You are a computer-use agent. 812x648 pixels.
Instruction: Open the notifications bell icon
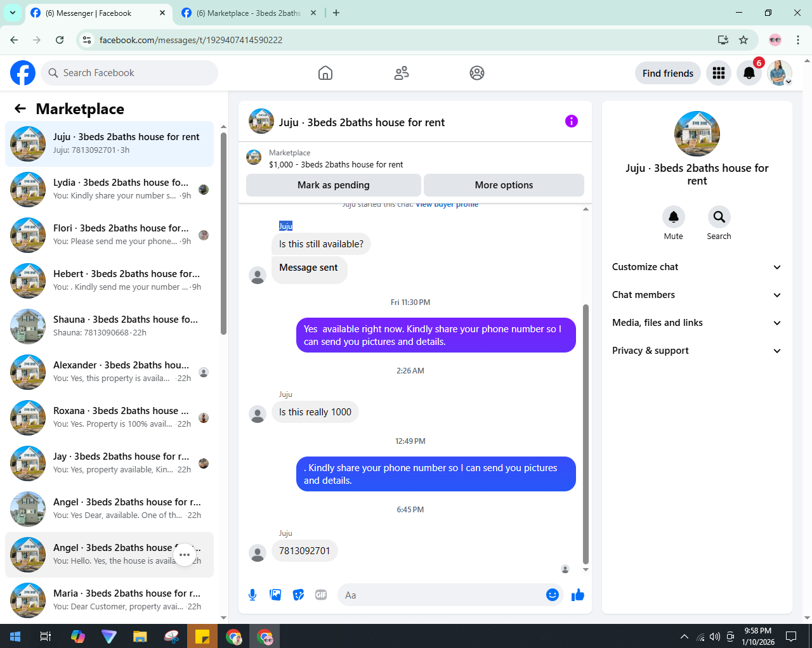pyautogui.click(x=749, y=73)
